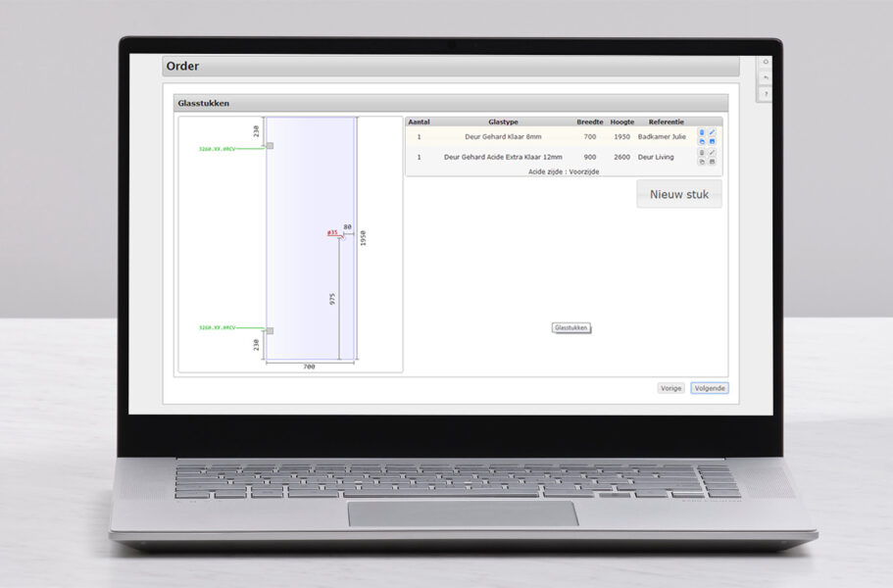Click the save icon in Deur Living row
Viewport: 893px width, 588px height.
[712, 162]
